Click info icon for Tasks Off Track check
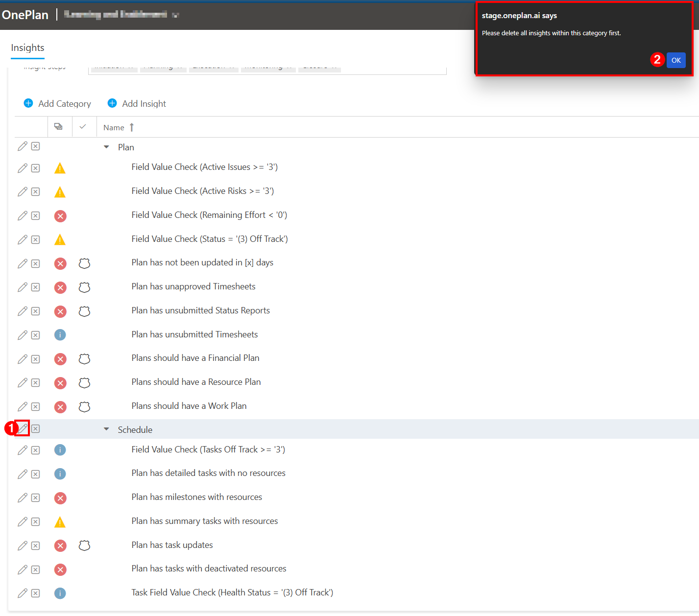 pyautogui.click(x=60, y=450)
